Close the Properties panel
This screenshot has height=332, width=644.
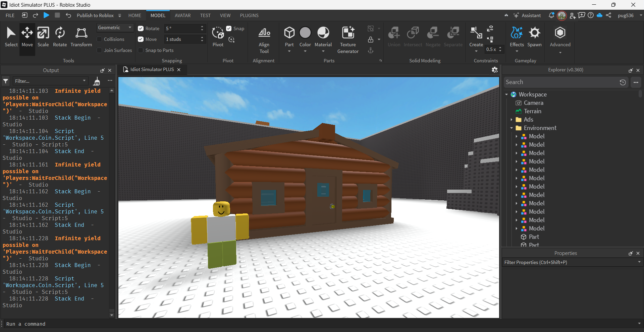pyautogui.click(x=638, y=253)
